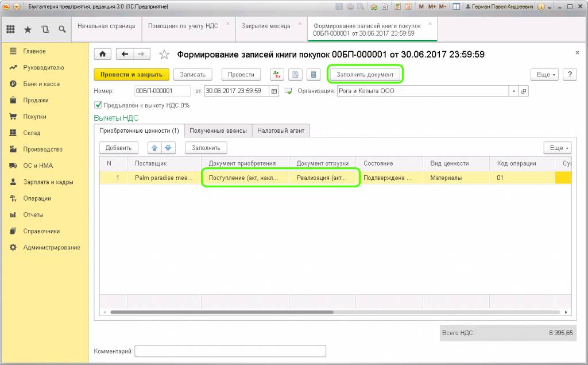Open the info icon in the title bar
Viewport: 588px width, 365px height.
[x=541, y=6]
